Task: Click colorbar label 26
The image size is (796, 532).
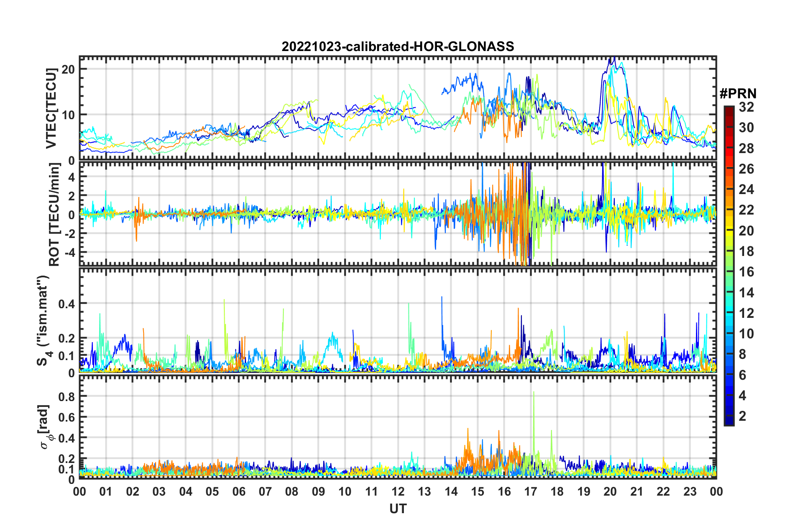Action: click(747, 169)
